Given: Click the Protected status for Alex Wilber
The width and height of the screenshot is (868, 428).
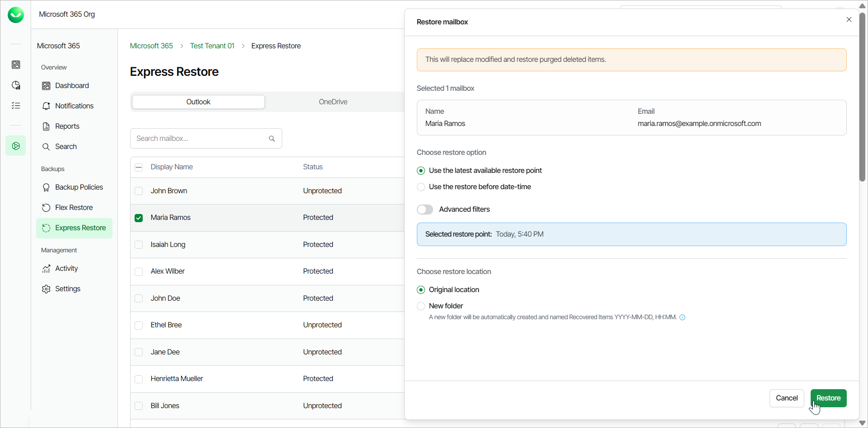Looking at the screenshot, I should pyautogui.click(x=318, y=271).
